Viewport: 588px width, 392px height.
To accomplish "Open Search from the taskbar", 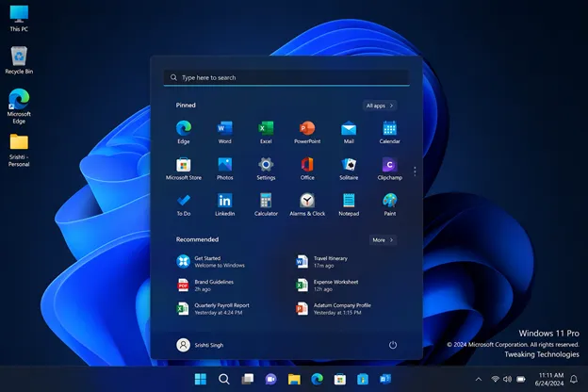I will pos(224,379).
